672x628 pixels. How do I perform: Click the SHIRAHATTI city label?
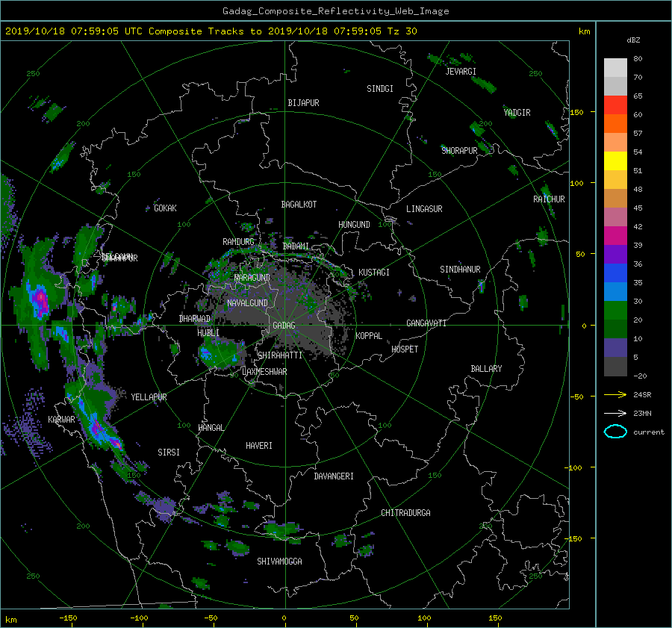click(x=280, y=355)
